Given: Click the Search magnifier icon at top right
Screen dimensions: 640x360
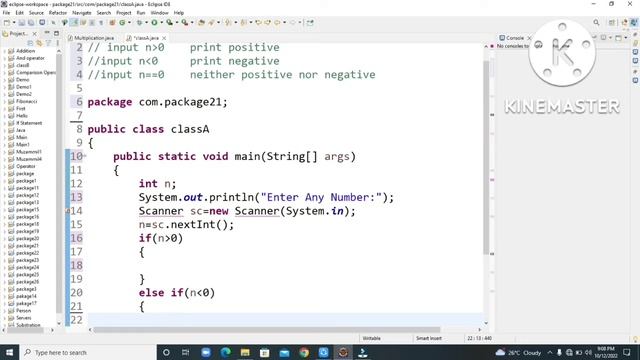Looking at the screenshot, I should (x=596, y=22).
